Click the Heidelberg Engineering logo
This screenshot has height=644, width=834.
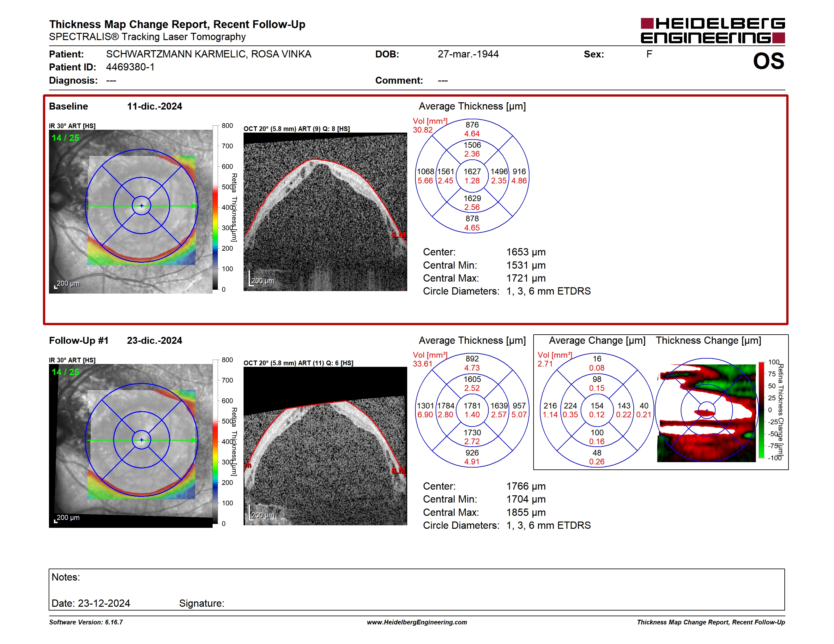(713, 31)
